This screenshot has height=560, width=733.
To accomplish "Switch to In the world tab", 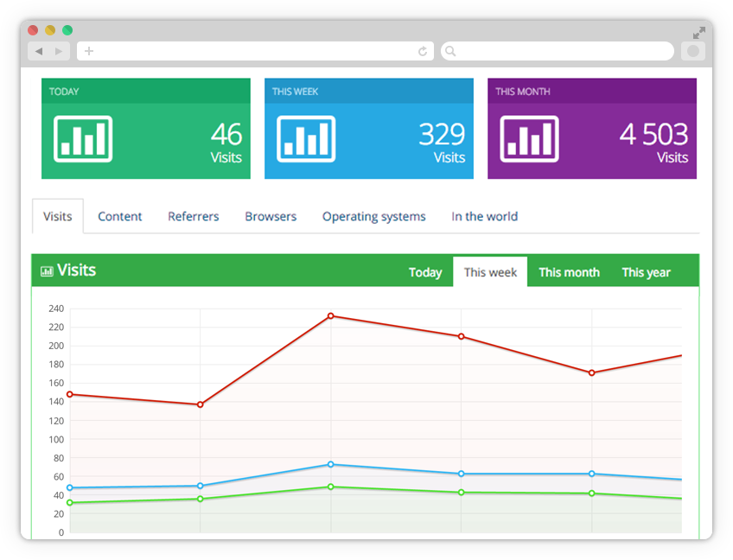I will [x=484, y=216].
